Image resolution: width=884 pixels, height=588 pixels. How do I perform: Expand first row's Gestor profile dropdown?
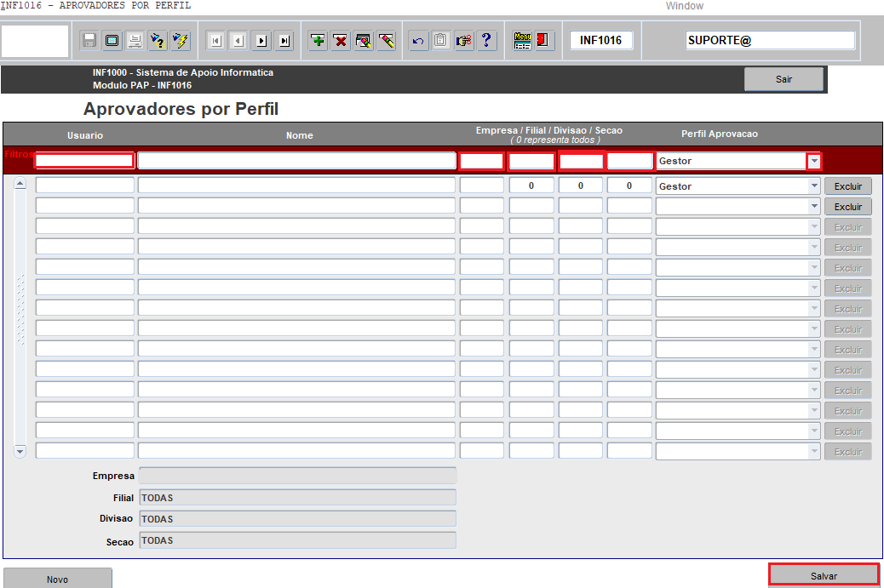pos(814,186)
